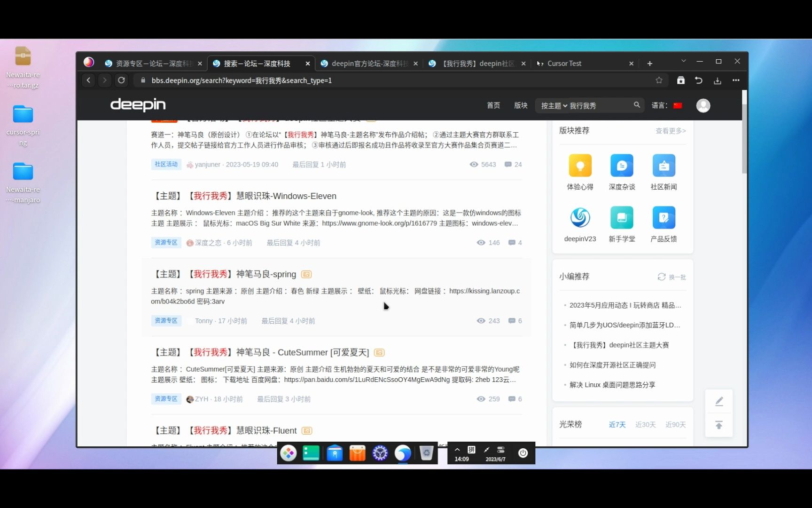
Task: Click the 社区活动 tag on yanjuner's post
Action: click(166, 164)
